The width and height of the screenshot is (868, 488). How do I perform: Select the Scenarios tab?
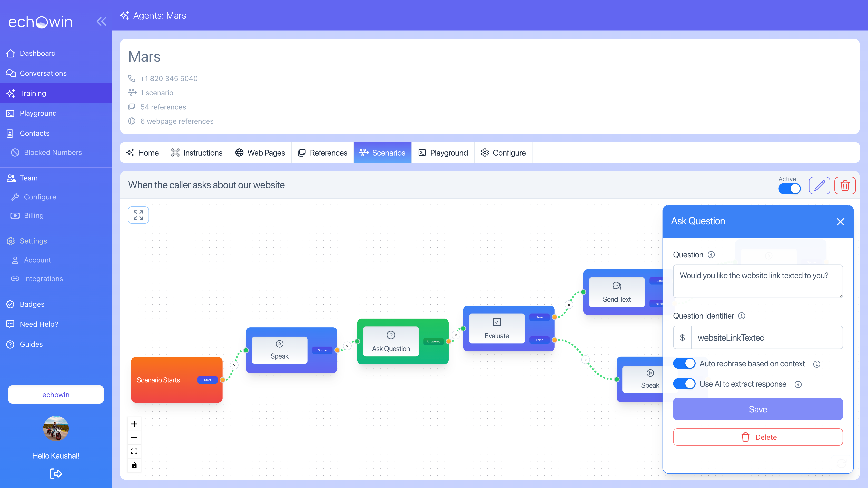coord(382,152)
